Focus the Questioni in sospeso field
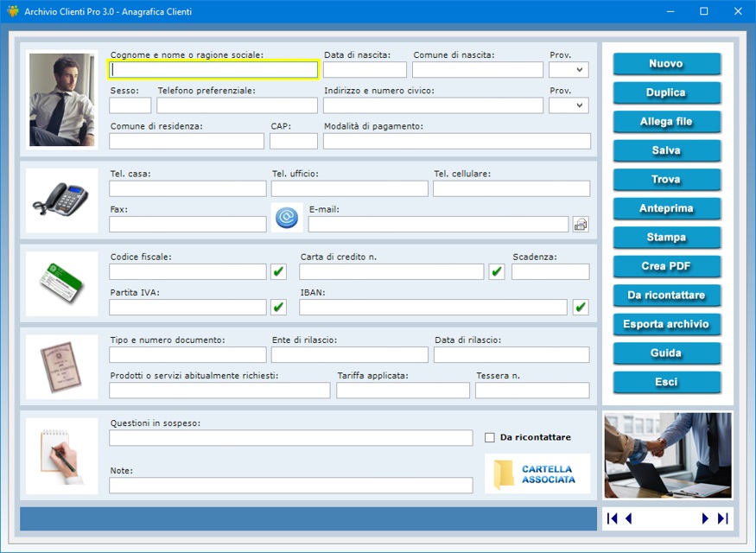This screenshot has width=756, height=553. click(x=290, y=438)
